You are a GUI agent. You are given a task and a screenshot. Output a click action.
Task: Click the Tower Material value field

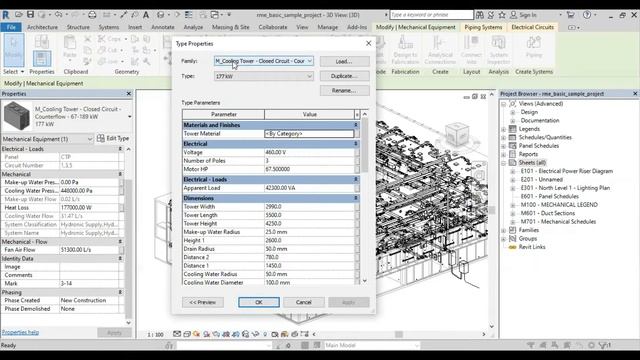pos(309,133)
